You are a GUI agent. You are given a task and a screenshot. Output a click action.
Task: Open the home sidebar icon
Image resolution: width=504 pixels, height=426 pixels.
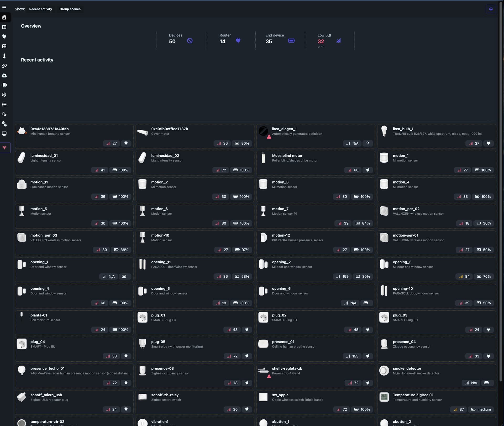pos(4,17)
